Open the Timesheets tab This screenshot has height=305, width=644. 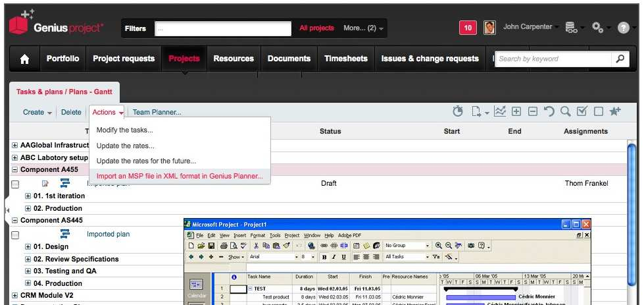(x=346, y=59)
